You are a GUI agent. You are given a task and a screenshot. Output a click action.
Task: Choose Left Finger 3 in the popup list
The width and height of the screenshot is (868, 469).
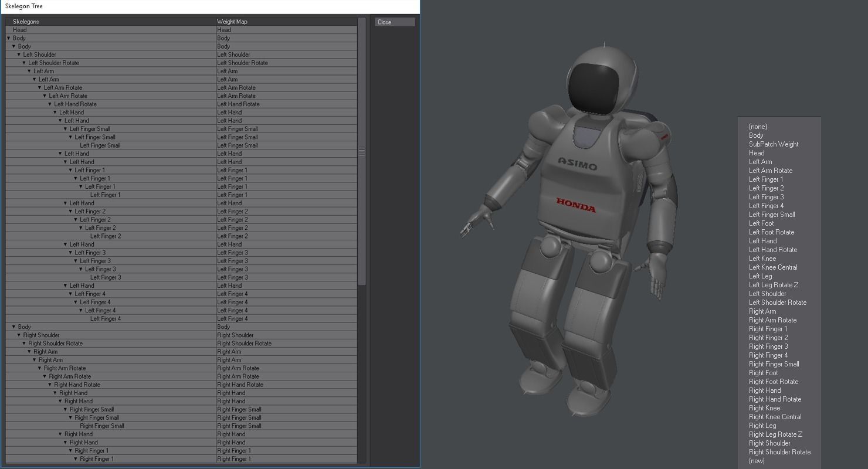click(766, 197)
